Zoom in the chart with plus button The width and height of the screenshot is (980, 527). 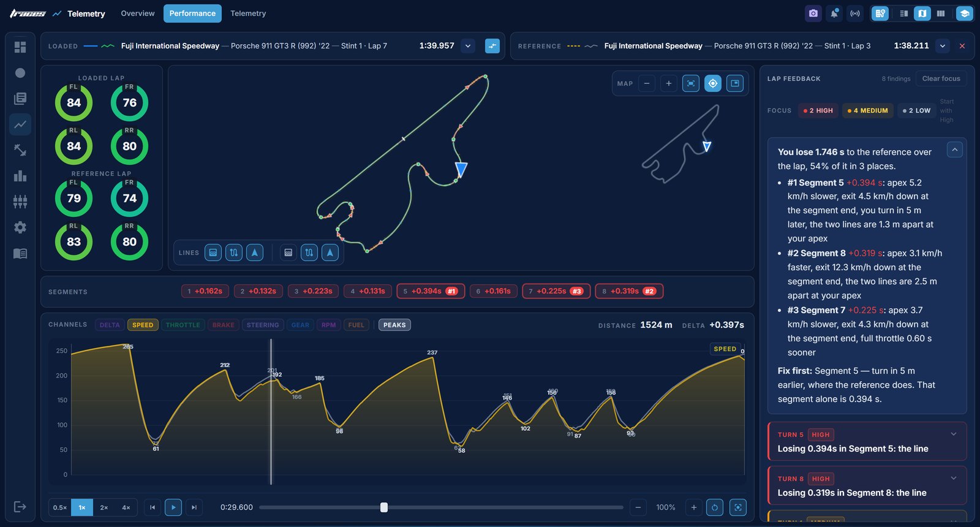[694, 507]
